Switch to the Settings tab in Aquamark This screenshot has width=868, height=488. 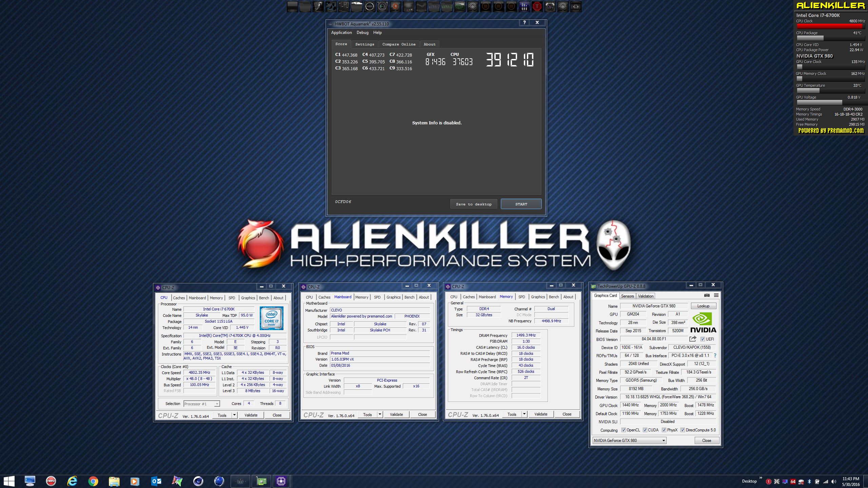[365, 44]
